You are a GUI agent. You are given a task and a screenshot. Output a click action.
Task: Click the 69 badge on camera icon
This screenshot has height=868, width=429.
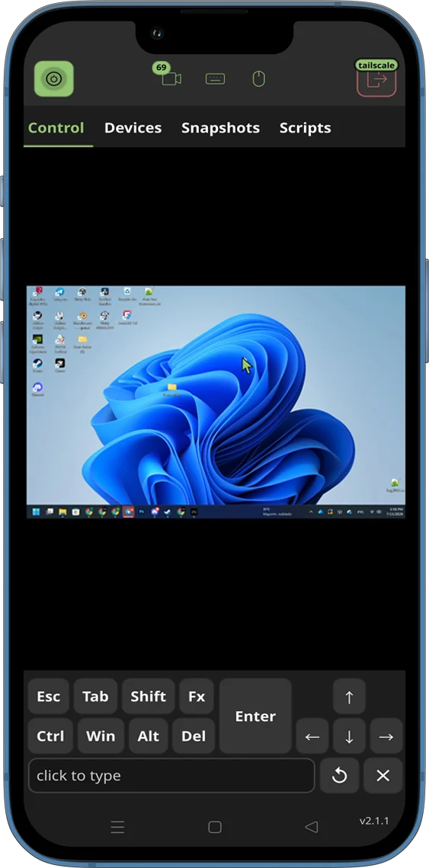161,68
